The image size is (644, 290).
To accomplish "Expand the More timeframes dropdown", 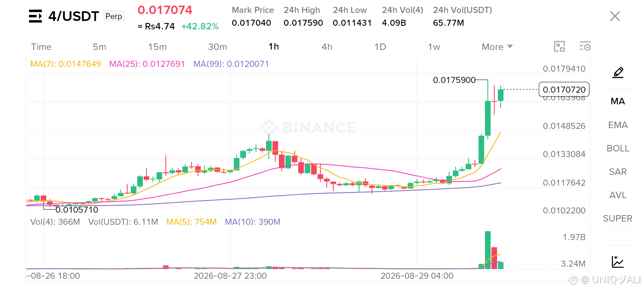I will (497, 47).
